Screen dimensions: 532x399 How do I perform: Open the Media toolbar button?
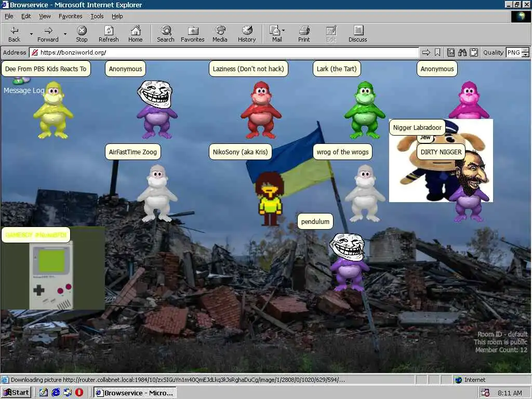click(x=220, y=34)
